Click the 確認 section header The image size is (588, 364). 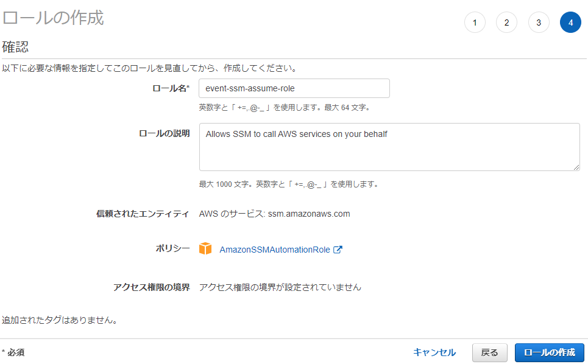pyautogui.click(x=13, y=46)
